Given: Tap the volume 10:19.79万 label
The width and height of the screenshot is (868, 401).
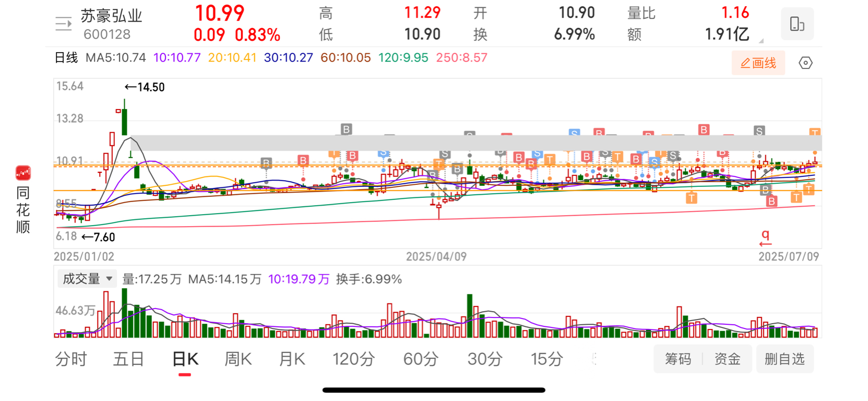Looking at the screenshot, I should click(x=299, y=279).
